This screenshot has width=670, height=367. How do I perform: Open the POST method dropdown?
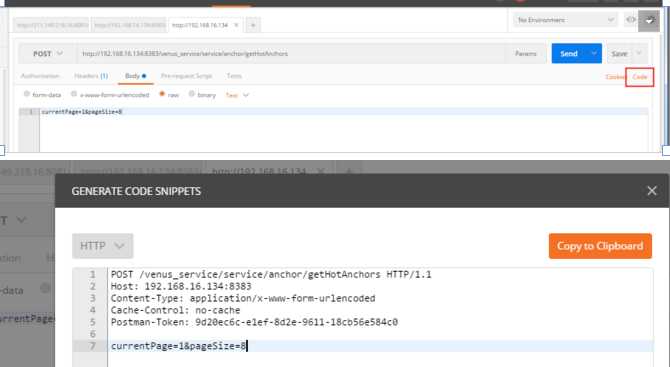pos(47,53)
